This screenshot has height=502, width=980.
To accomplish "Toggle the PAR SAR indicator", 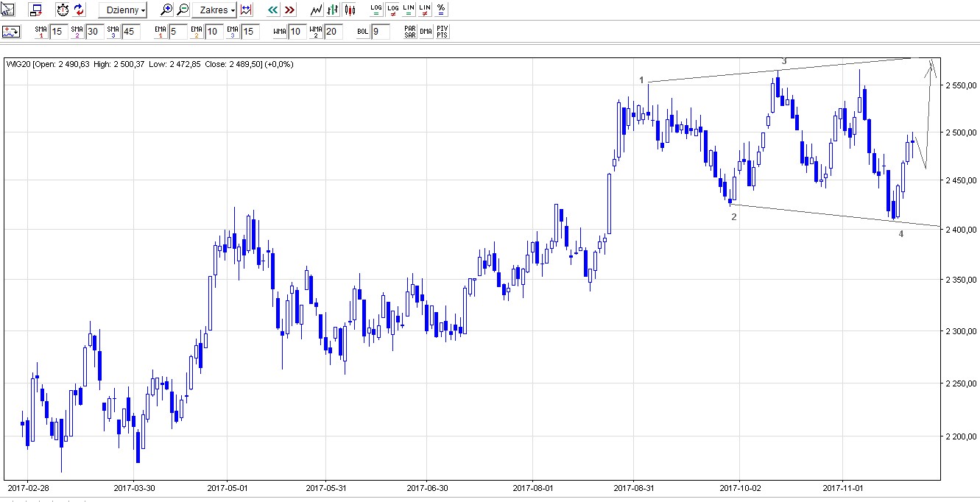I will (410, 32).
